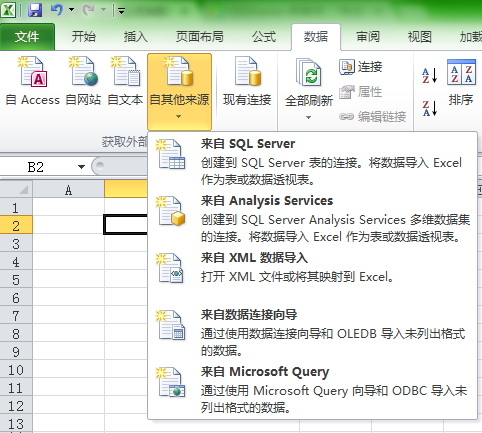This screenshot has height=433, width=482.
Task: Select row 8 header
Action: pyautogui.click(x=16, y=334)
